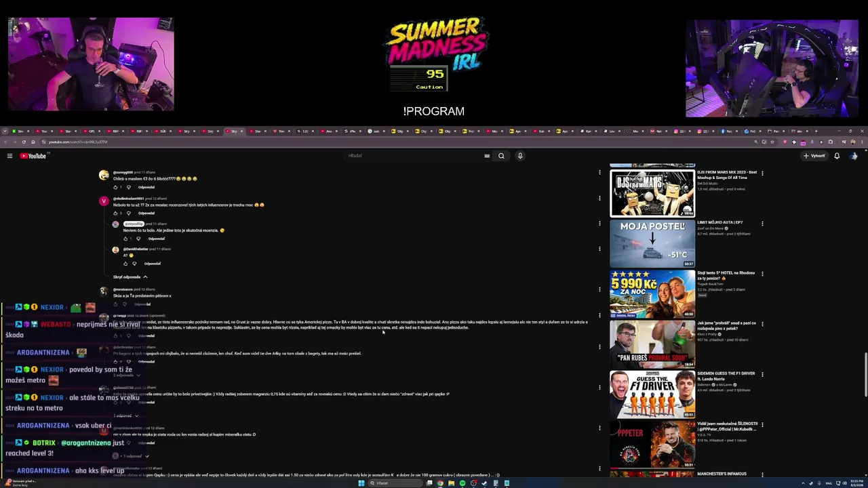Click the Windows taskbar search box
This screenshot has width=868, height=488.
pos(395,483)
